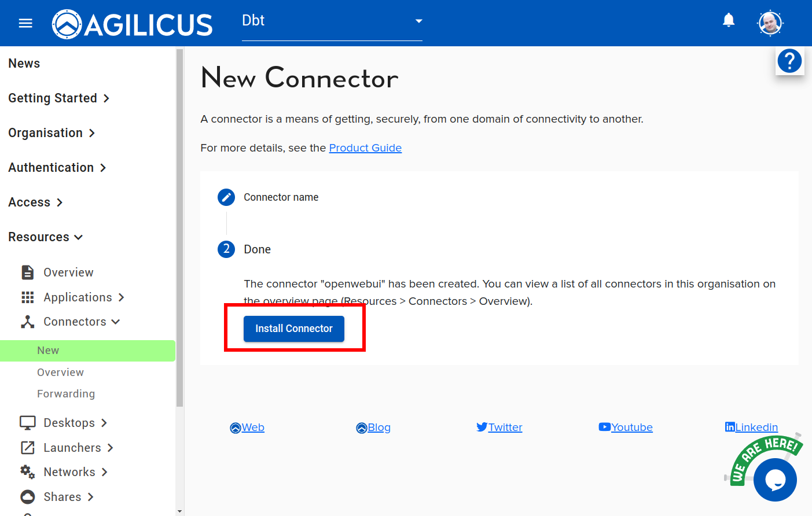Expand the Applications submenu

click(x=84, y=297)
